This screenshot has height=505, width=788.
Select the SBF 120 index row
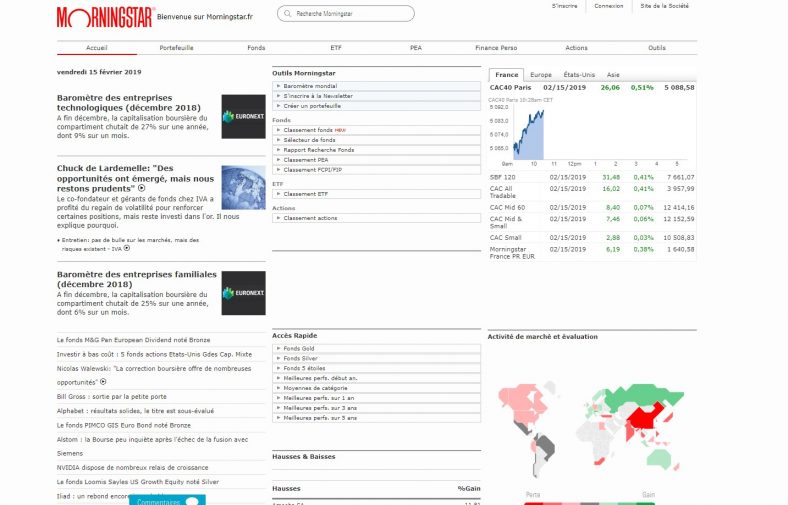[x=592, y=177]
